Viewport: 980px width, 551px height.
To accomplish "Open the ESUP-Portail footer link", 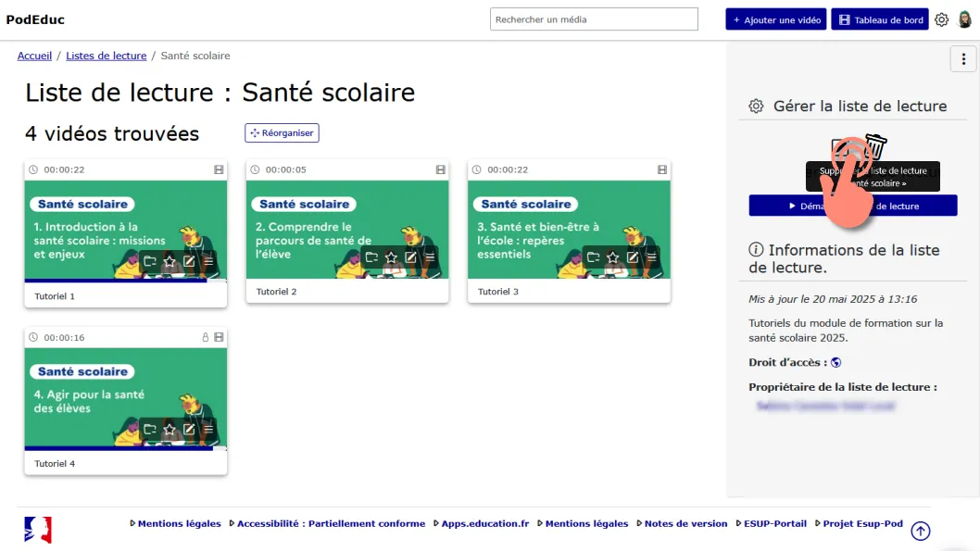I will [775, 523].
